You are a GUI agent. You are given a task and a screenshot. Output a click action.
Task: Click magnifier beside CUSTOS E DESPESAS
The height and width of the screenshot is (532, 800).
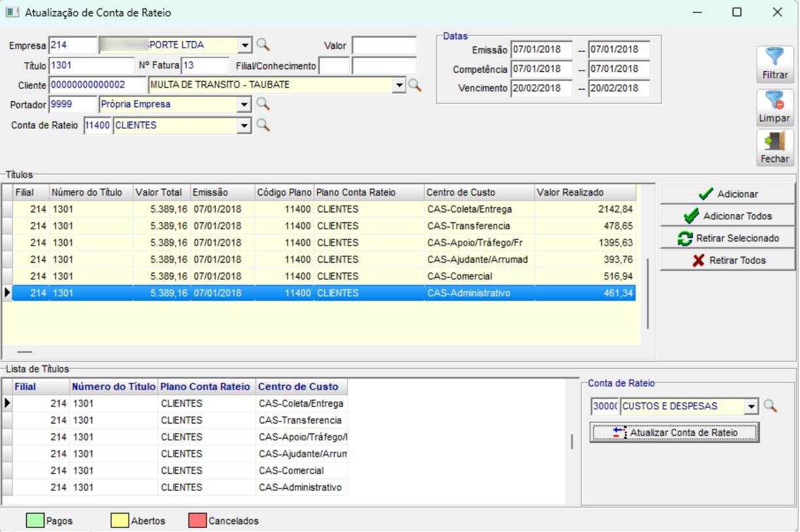[770, 406]
